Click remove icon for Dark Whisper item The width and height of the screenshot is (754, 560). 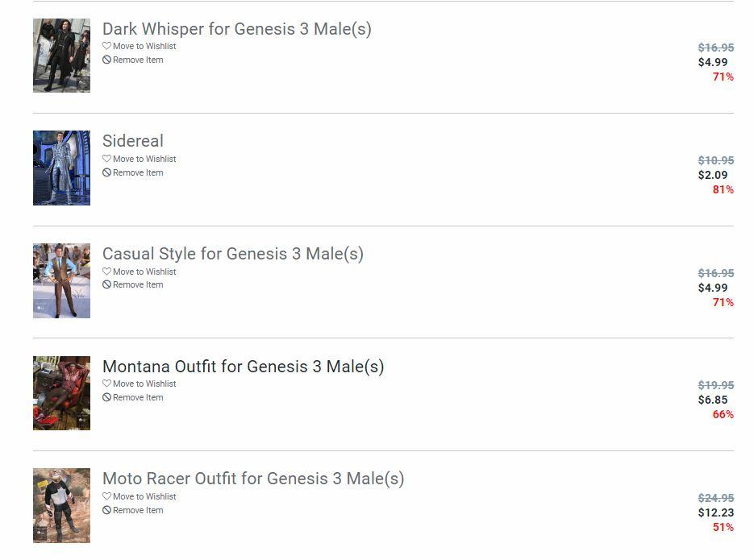106,60
